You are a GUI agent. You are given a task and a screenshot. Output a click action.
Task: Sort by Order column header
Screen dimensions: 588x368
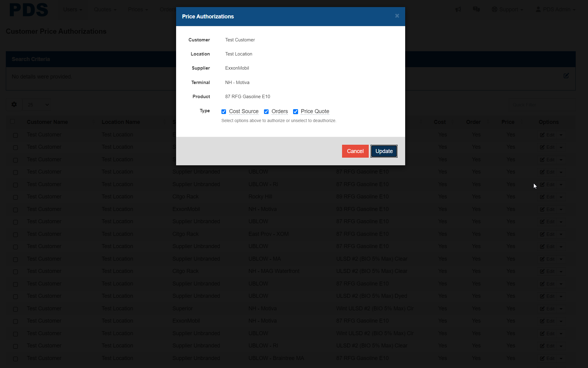(473, 122)
